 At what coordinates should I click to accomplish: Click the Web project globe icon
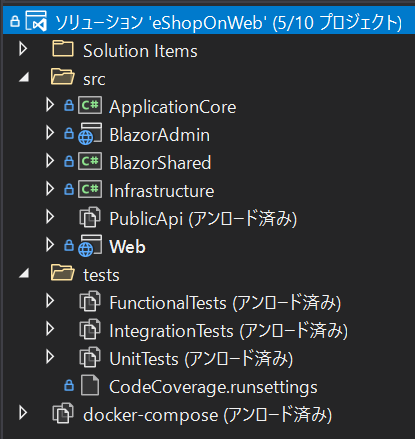click(x=90, y=246)
